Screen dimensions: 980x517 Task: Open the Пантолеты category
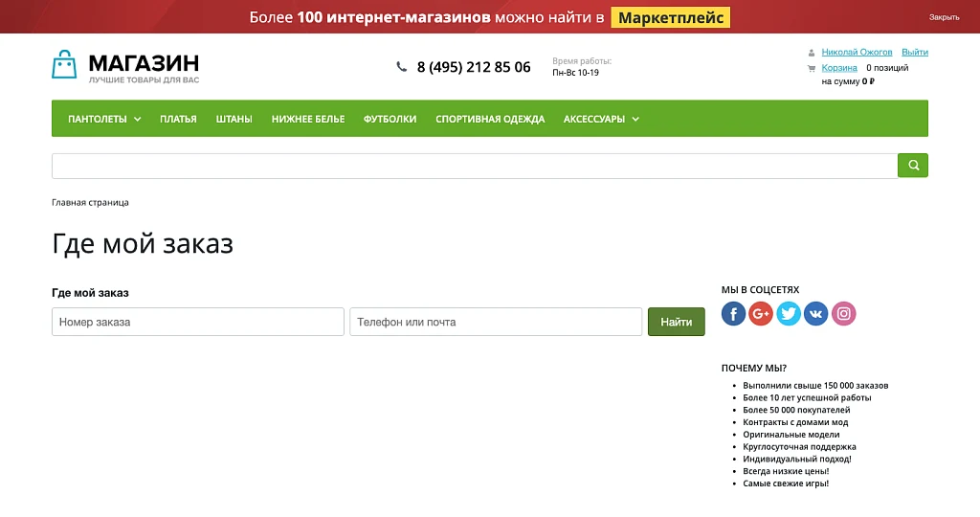tap(98, 119)
